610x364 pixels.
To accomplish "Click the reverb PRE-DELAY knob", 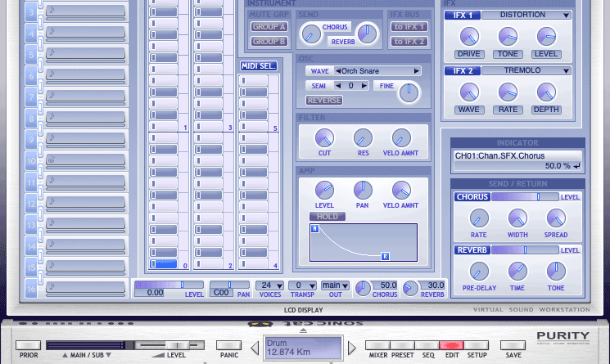I will pos(479,271).
